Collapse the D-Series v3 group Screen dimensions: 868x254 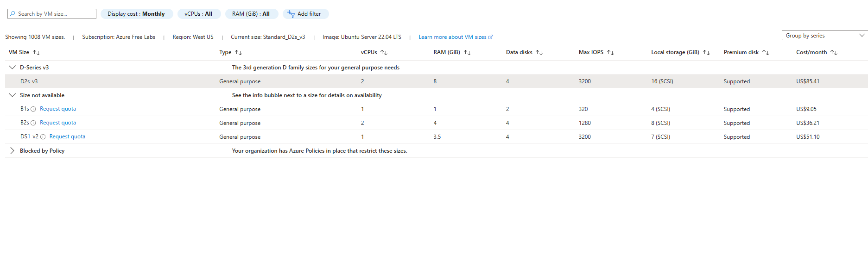(13, 68)
